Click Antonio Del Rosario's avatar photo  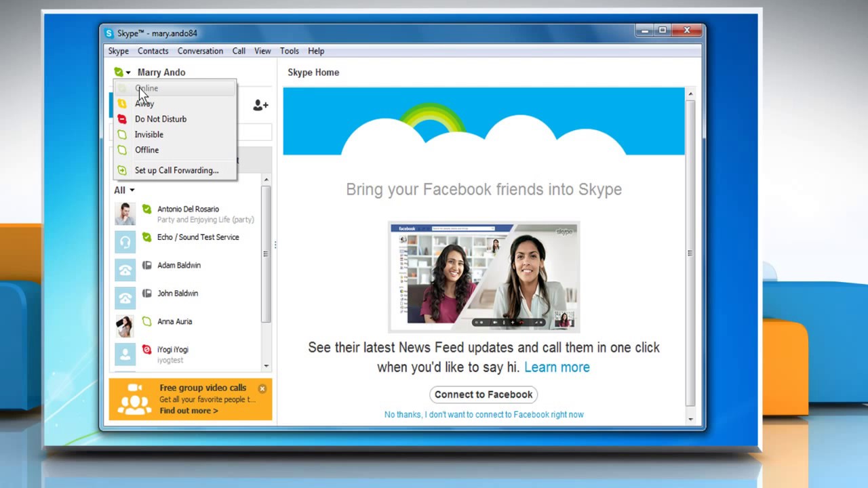(x=125, y=214)
